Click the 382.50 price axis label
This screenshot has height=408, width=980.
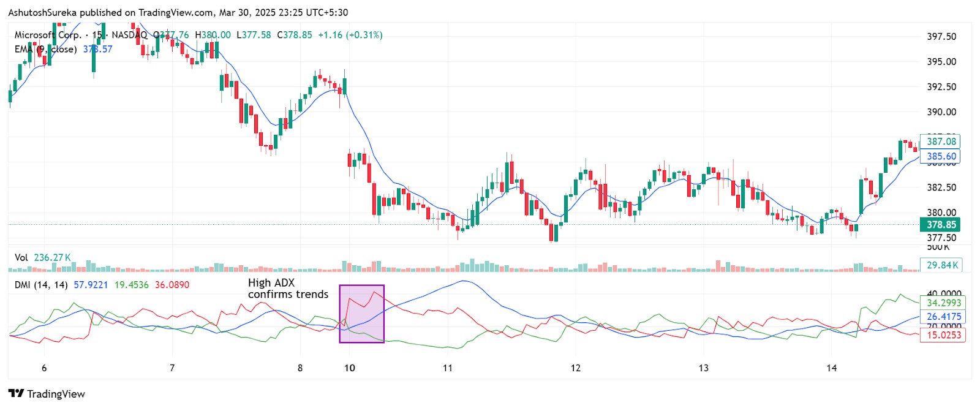pos(941,187)
